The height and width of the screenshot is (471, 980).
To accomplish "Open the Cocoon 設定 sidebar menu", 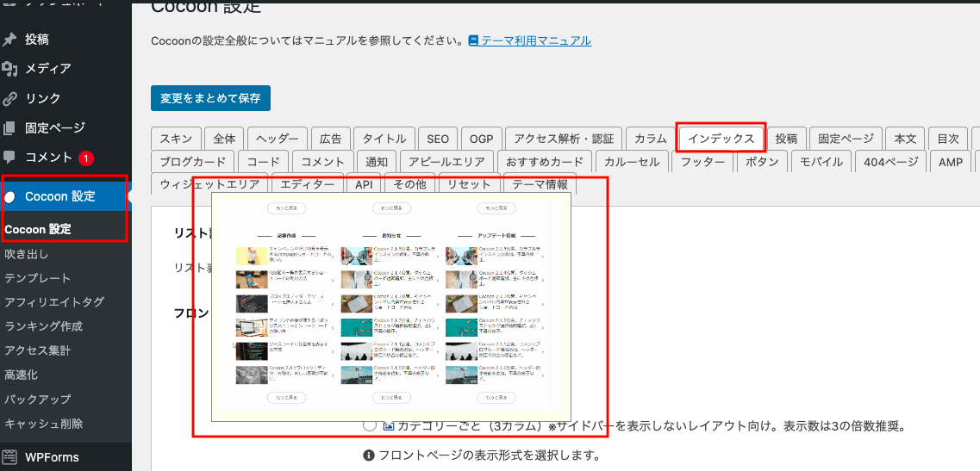I will coord(60,196).
